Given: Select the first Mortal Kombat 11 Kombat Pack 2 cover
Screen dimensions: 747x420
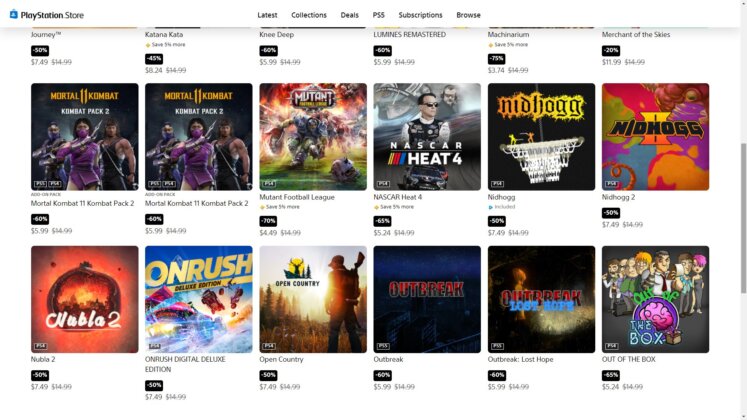Looking at the screenshot, I should 85,137.
